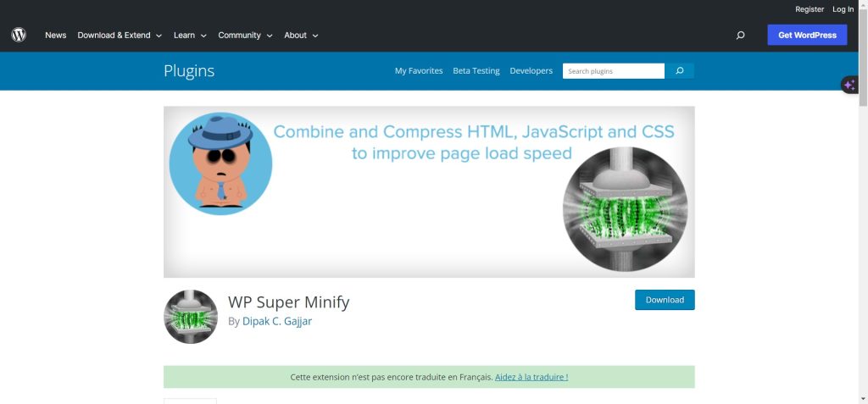Download the WP Super Minify plugin
The height and width of the screenshot is (404, 868).
point(665,300)
